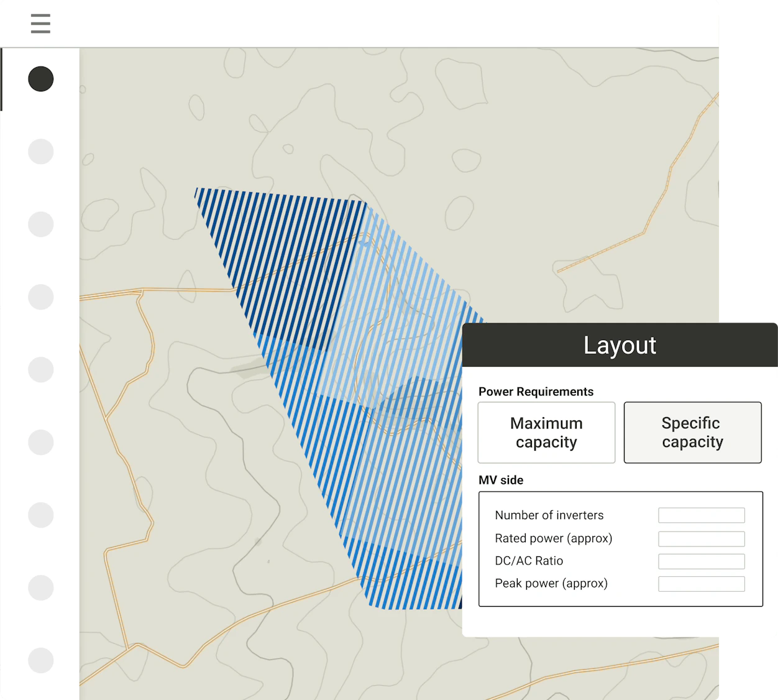The height and width of the screenshot is (700, 778).
Task: Click the Layout panel title
Action: point(620,346)
